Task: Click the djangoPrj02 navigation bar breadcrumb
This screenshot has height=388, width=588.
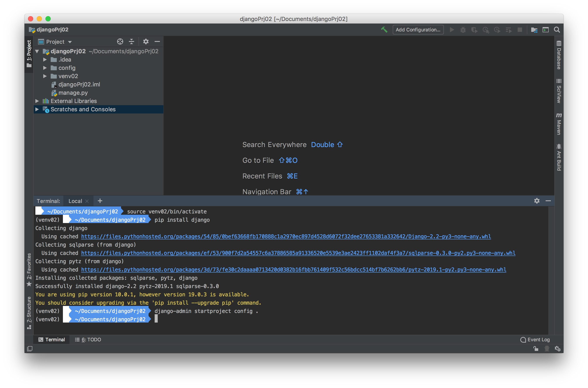Action: [x=49, y=30]
